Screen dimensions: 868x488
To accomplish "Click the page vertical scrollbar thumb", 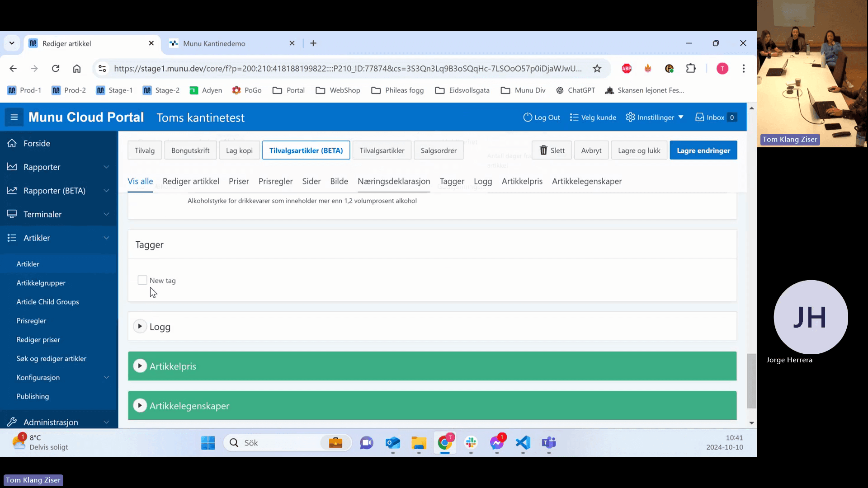I will click(751, 381).
